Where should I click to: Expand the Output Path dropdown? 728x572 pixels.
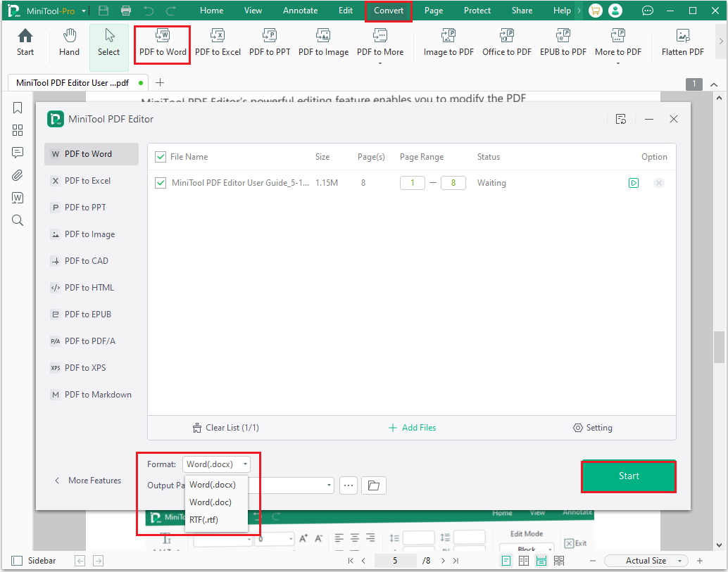(329, 485)
